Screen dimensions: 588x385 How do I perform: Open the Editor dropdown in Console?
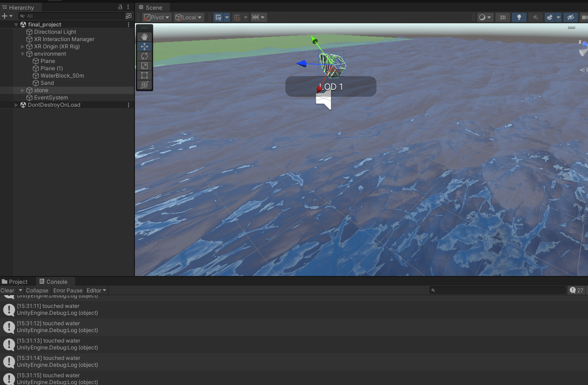tap(96, 291)
